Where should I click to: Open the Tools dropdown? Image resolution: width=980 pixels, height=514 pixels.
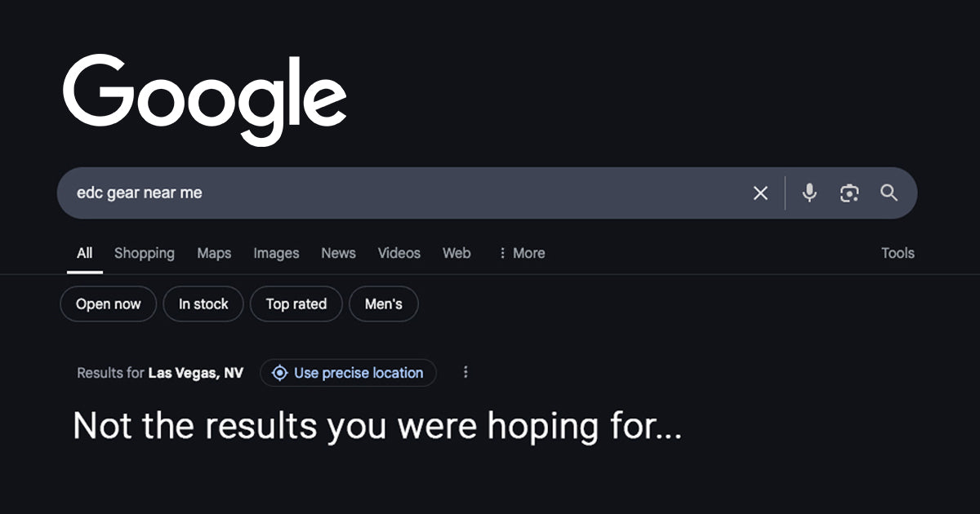[x=898, y=253]
